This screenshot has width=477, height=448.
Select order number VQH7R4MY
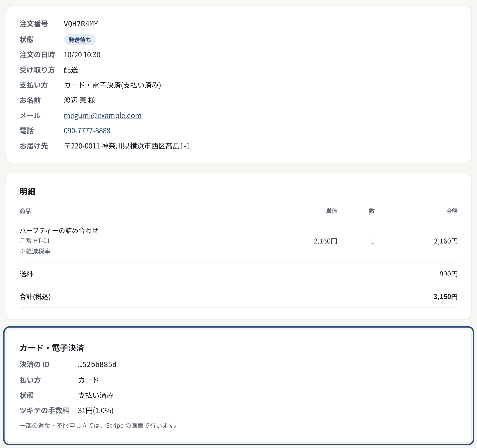point(81,24)
